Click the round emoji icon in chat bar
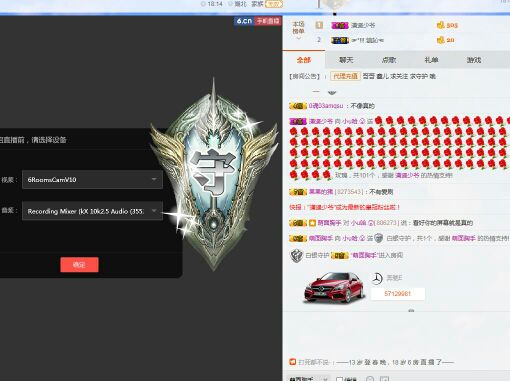The height and width of the screenshot is (381, 510). click(x=369, y=379)
